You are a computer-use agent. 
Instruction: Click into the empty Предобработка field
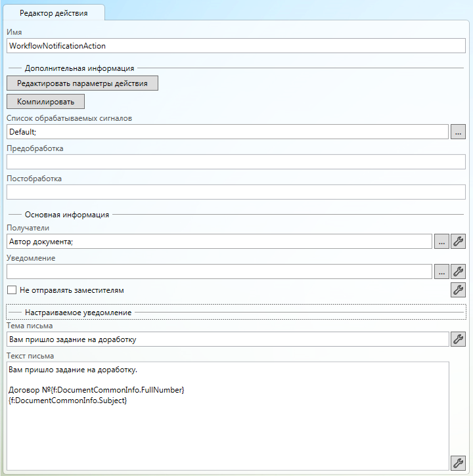click(x=235, y=162)
